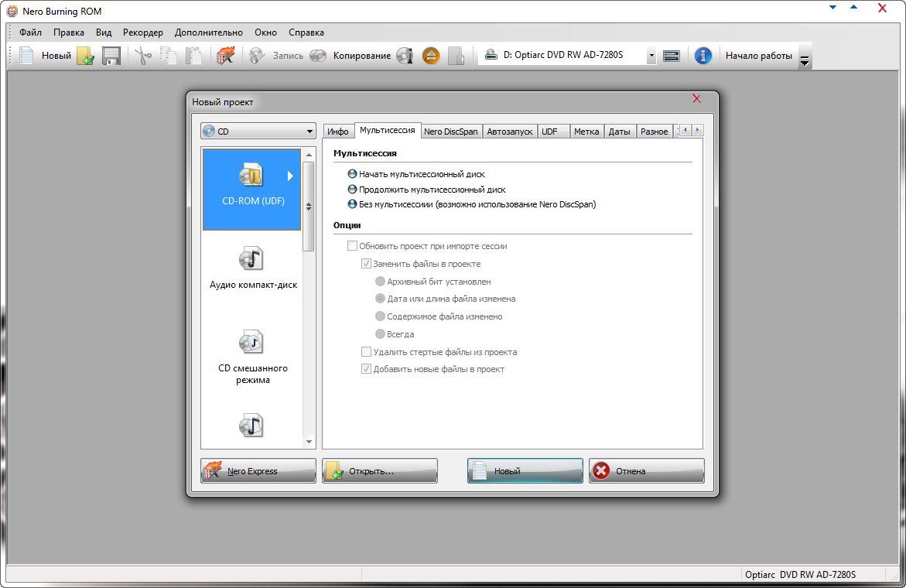This screenshot has height=588, width=906.
Task: Open the Рекордер menu
Action: click(x=143, y=32)
